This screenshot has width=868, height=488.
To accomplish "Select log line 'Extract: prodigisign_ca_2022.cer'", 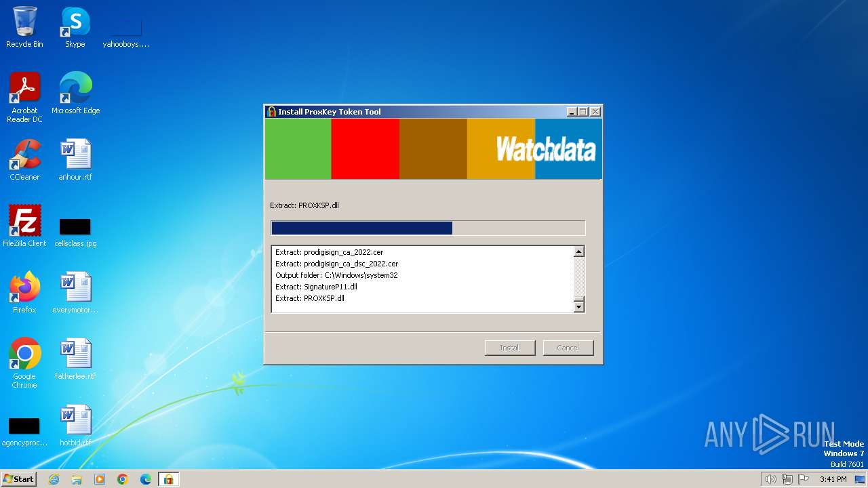I will coord(330,252).
